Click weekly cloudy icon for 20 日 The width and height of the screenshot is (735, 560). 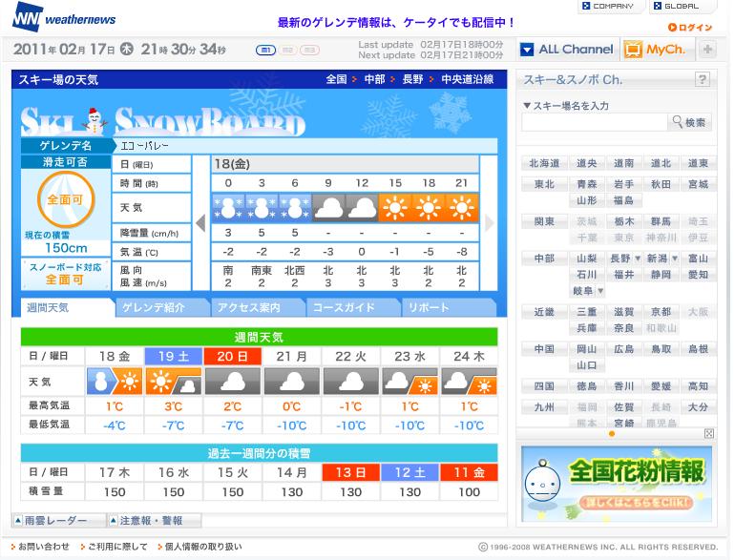pyautogui.click(x=233, y=381)
